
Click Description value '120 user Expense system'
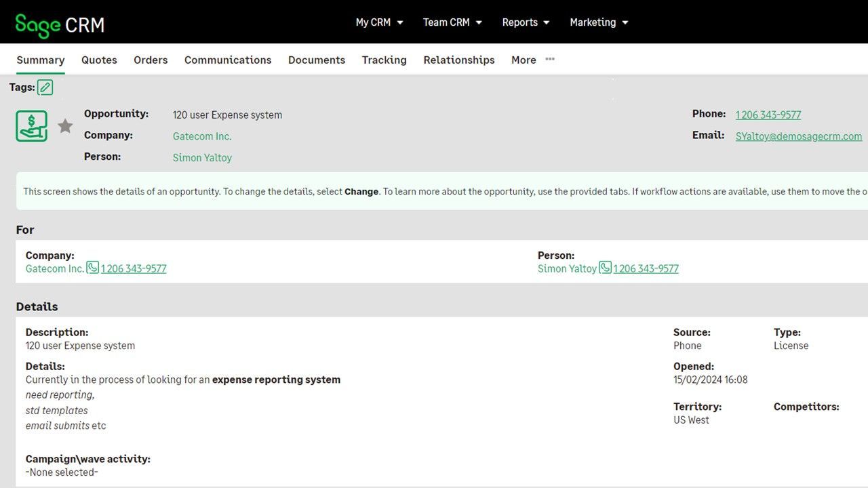(80, 346)
